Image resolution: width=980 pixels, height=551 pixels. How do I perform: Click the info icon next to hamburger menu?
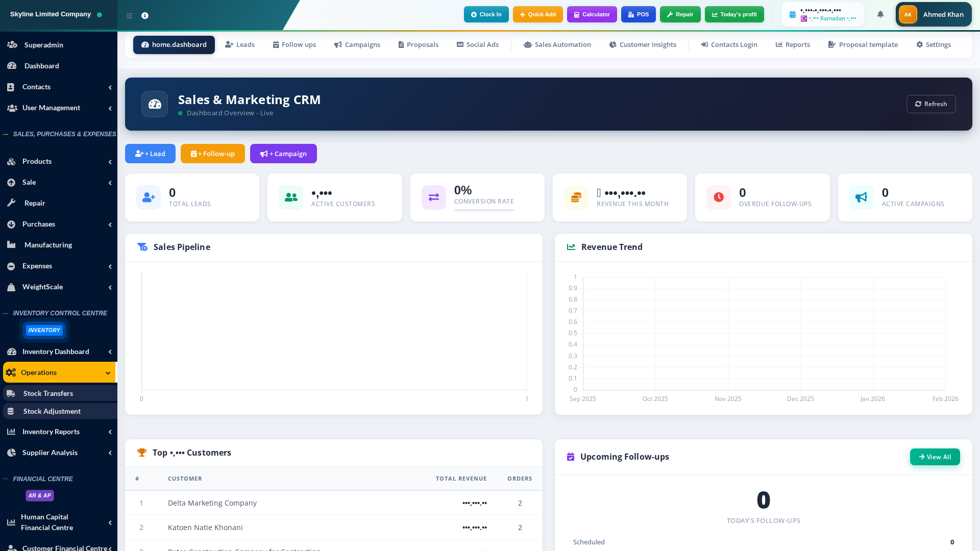(x=145, y=16)
